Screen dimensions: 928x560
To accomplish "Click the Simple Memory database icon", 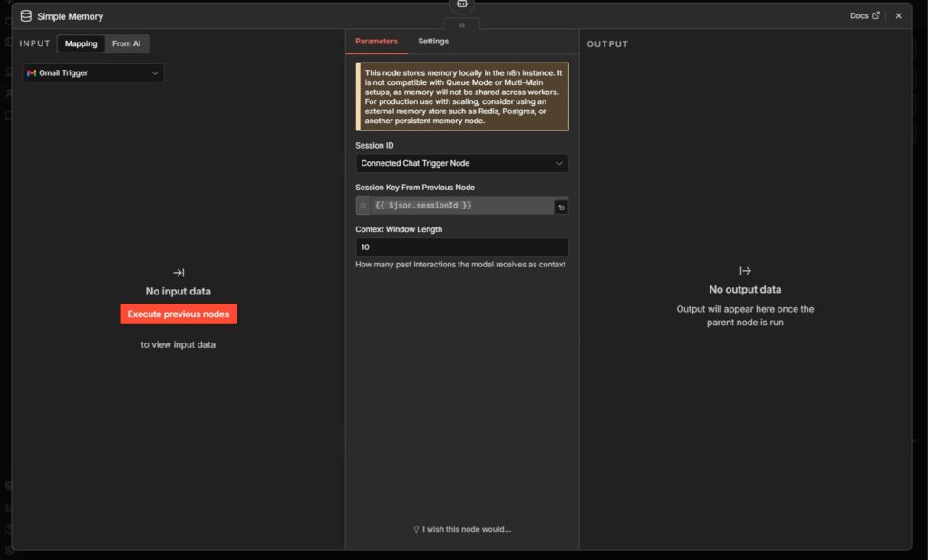I will (28, 15).
